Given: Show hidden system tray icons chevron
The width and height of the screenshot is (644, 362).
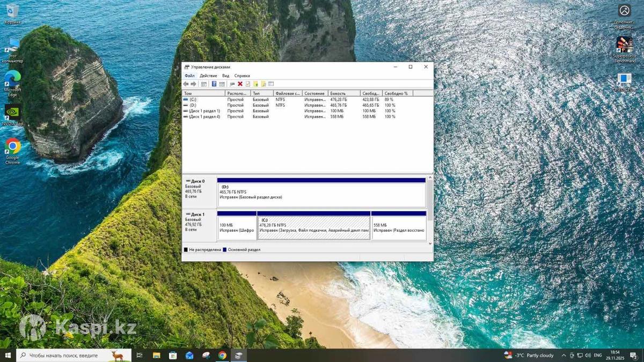Looking at the screenshot, I should [x=563, y=355].
